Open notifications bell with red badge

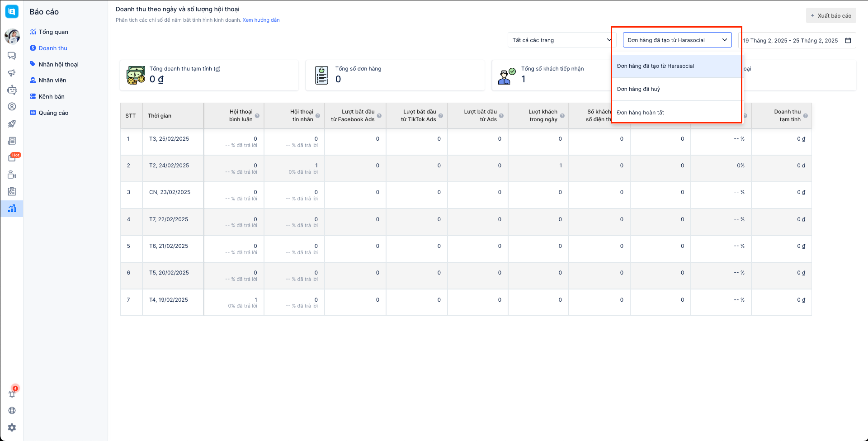point(12,394)
